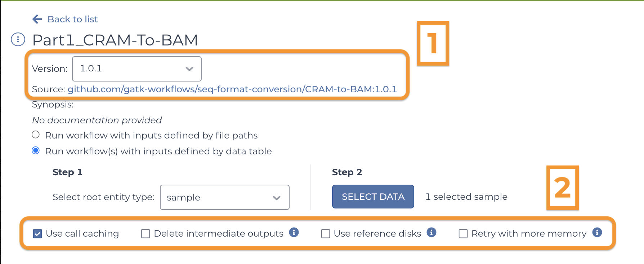Screen dimensions: 644x264
Task: Enable Use reference disks checkbox
Action: point(326,234)
